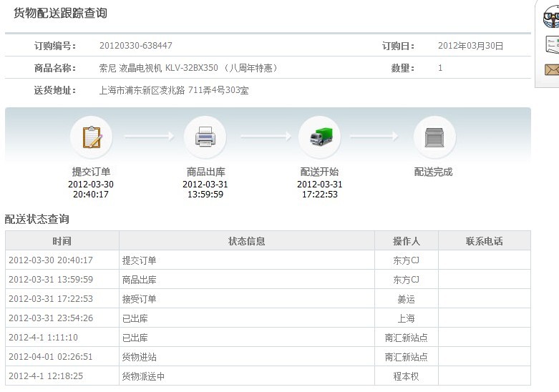The height and width of the screenshot is (392, 559).
Task: Click the 配送开始 step label
Action: [x=319, y=172]
